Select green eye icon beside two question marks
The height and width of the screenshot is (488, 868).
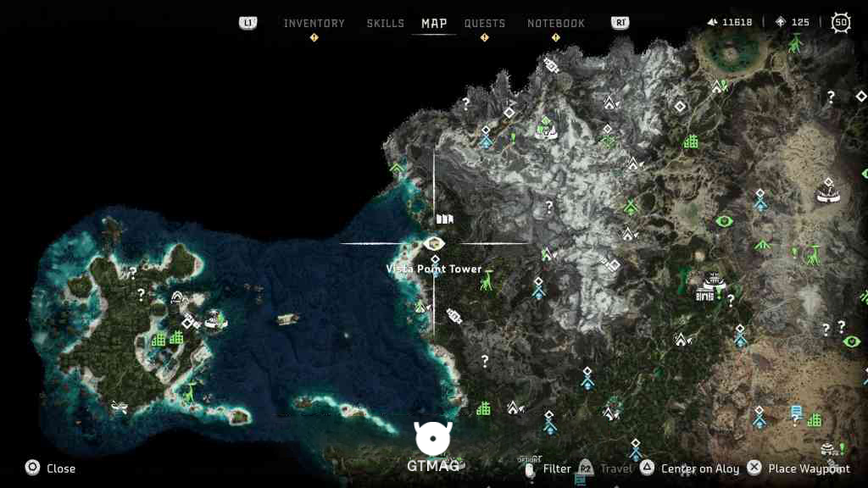click(851, 342)
